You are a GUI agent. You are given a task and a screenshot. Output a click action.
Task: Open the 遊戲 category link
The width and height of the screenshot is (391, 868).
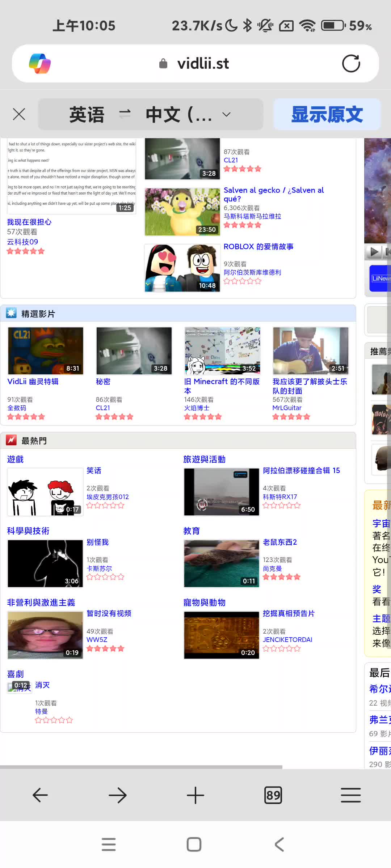coord(15,459)
